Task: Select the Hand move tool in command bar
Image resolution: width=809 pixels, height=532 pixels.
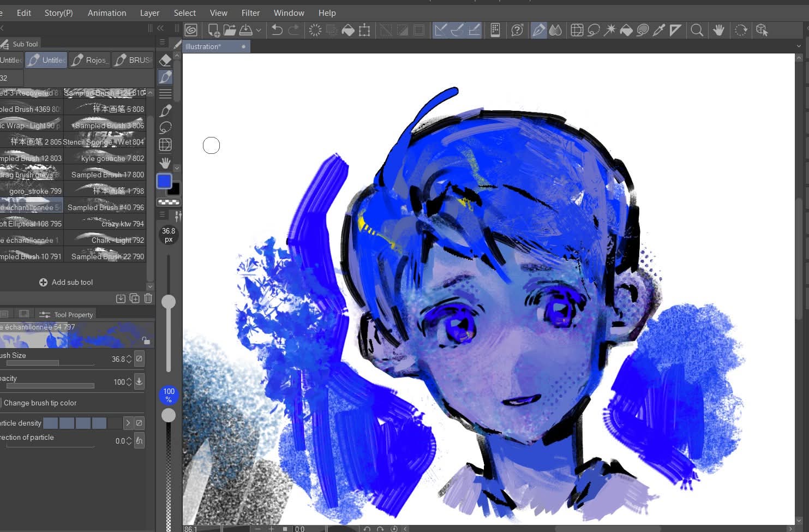Action: tap(719, 30)
